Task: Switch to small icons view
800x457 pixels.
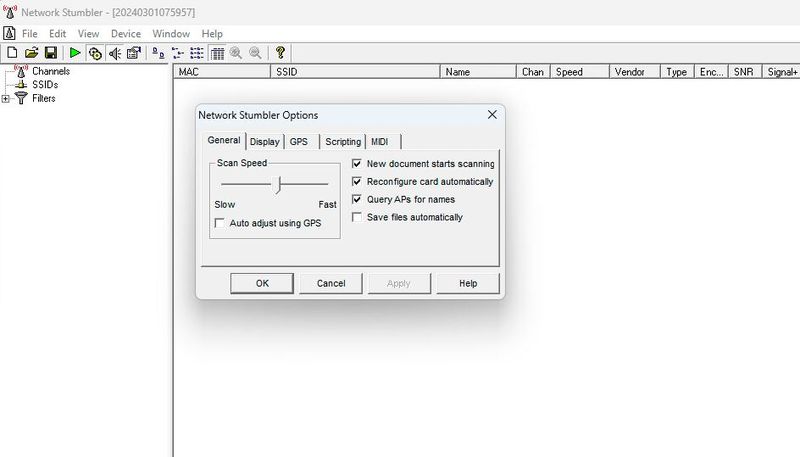Action: click(178, 53)
